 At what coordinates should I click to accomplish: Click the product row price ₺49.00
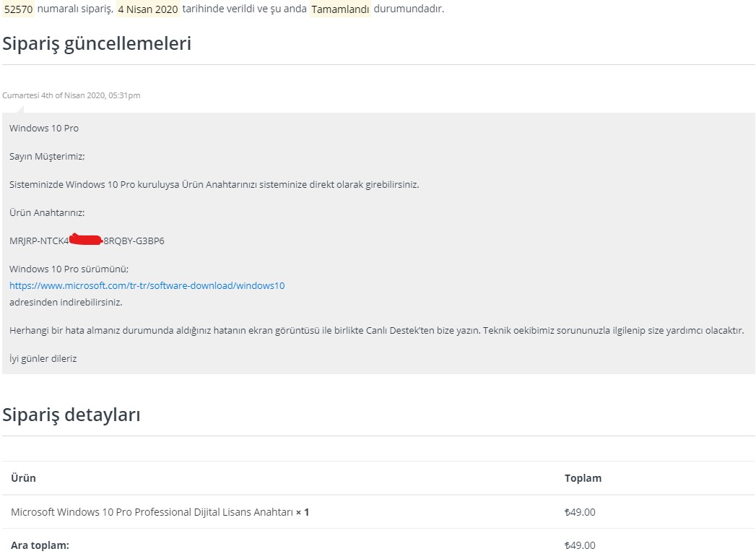580,512
